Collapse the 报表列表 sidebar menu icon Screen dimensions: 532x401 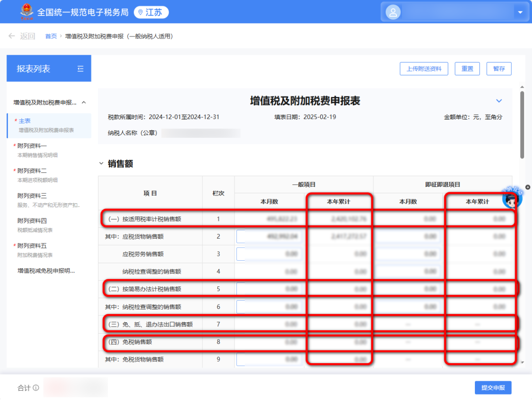(x=80, y=69)
